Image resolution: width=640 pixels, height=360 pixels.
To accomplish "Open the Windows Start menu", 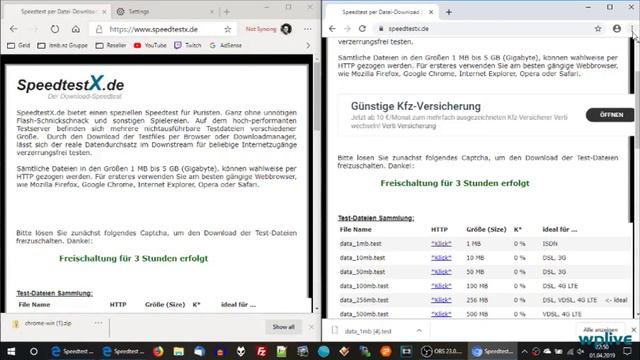I will 11,351.
